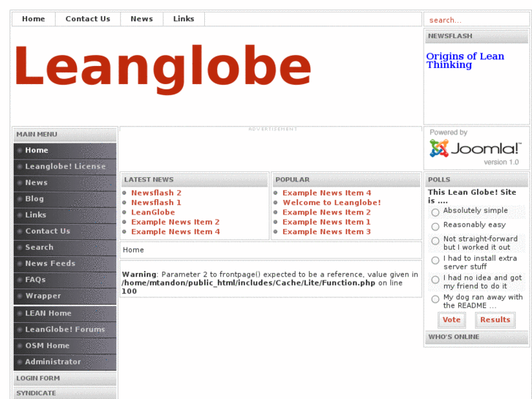Screen dimensions: 532x399
Task: Open the 'LeanGlobe' article in Latest News
Action: (153, 212)
